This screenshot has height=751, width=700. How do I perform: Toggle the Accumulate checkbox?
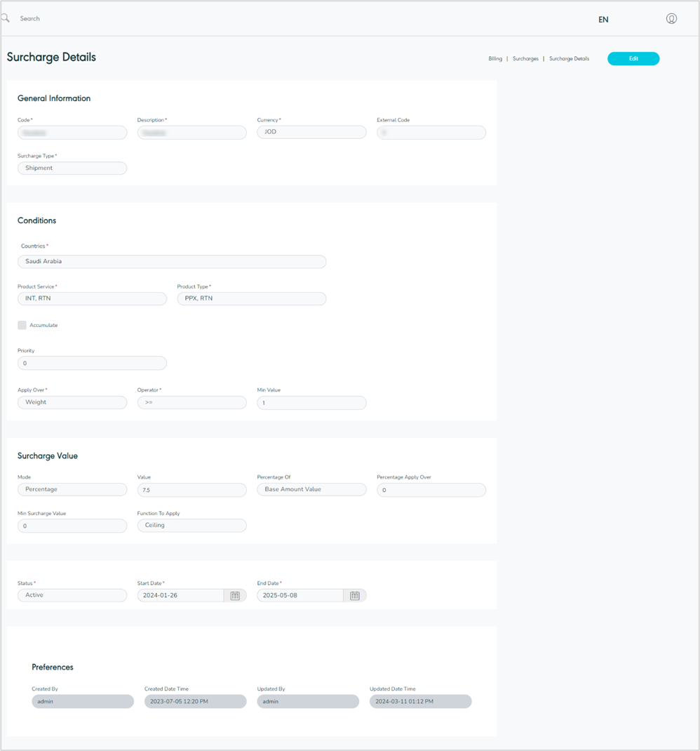(x=22, y=325)
